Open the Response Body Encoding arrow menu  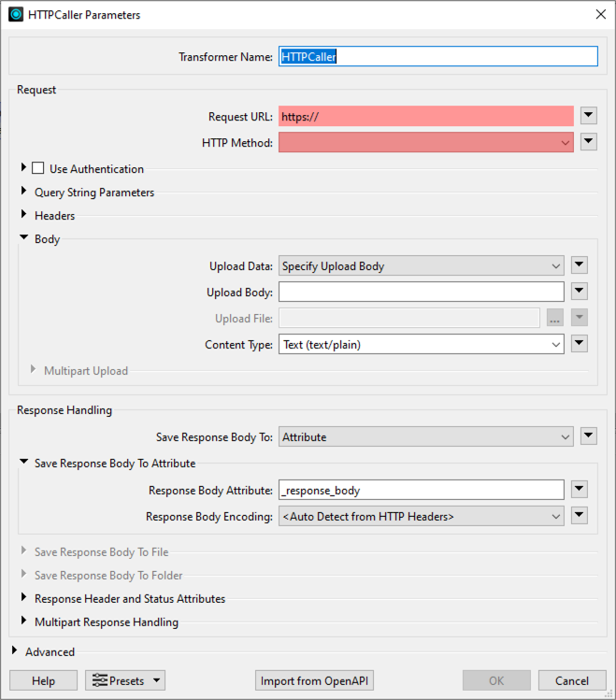coord(580,516)
